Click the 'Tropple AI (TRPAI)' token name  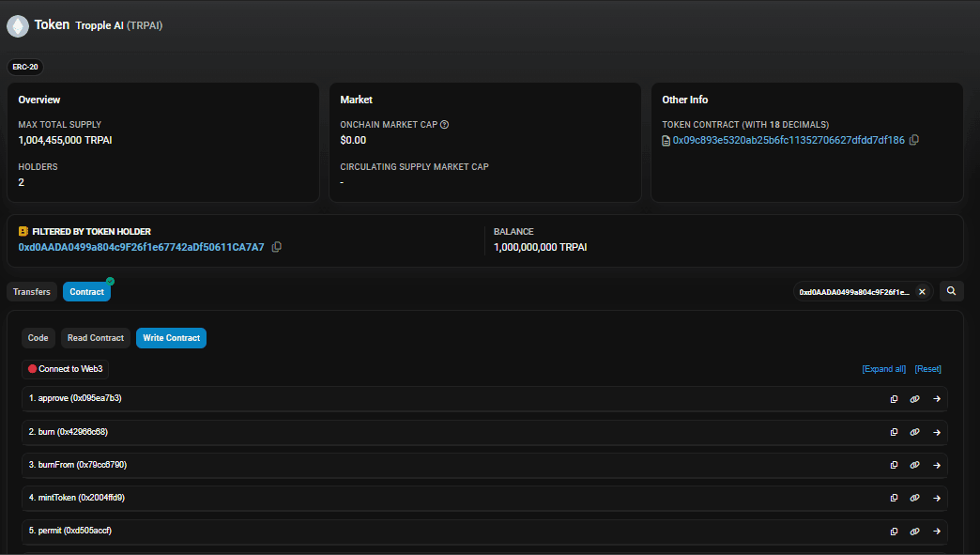[119, 25]
